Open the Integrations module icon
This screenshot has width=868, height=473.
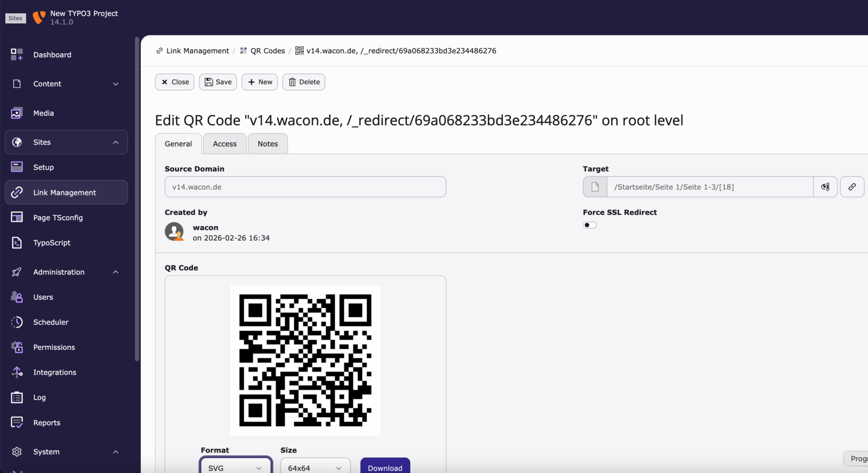click(x=17, y=372)
